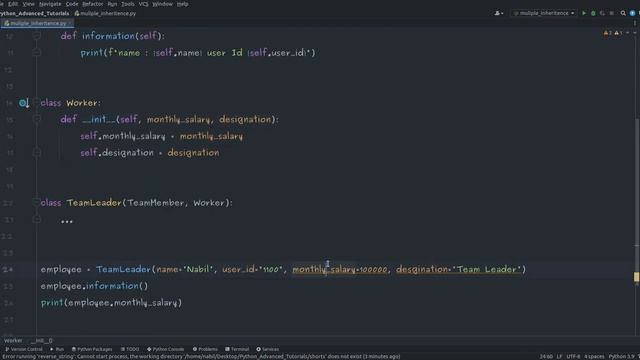Open the Problems tool window
This screenshot has height=360, width=640.
point(205,349)
